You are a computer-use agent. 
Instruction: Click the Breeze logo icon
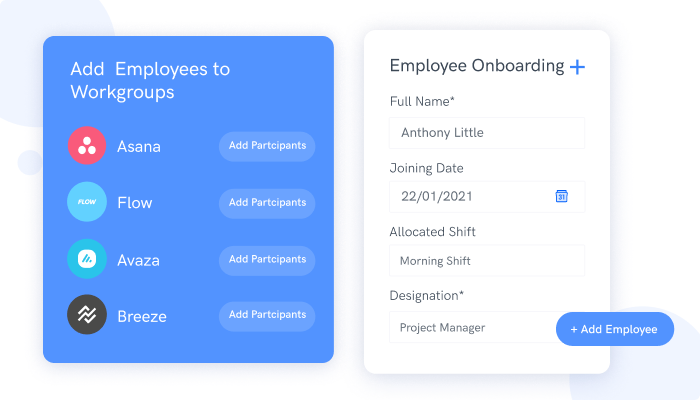click(87, 314)
